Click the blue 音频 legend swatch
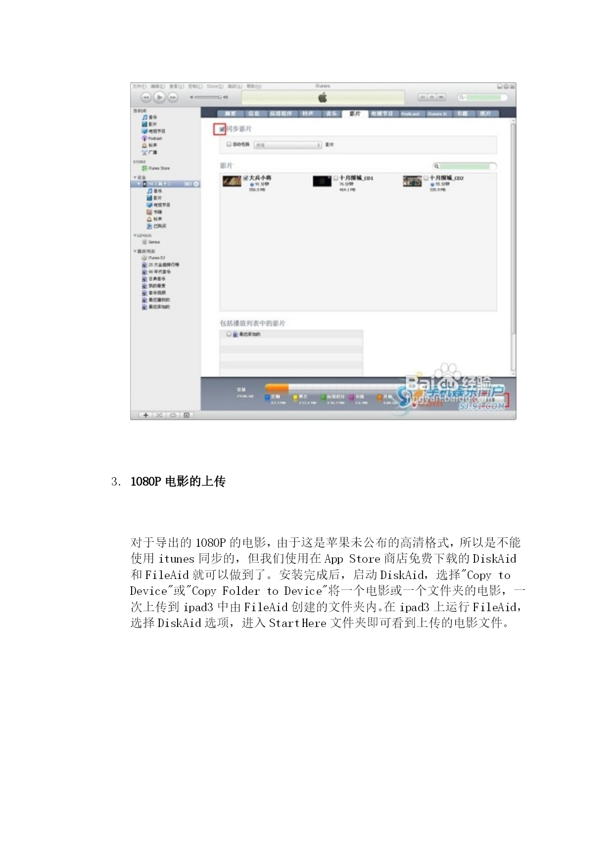Screen dimensions: 614x868 (x=267, y=397)
